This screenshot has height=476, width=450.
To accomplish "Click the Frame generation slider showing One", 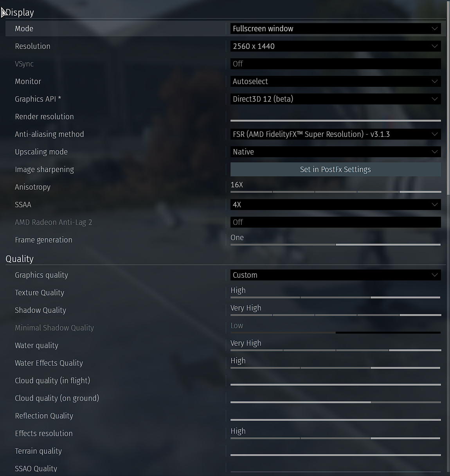I will (x=335, y=244).
